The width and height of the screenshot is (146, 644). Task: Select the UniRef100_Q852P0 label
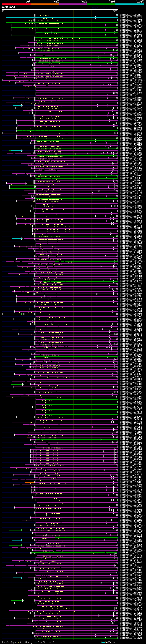tap(131, 55)
